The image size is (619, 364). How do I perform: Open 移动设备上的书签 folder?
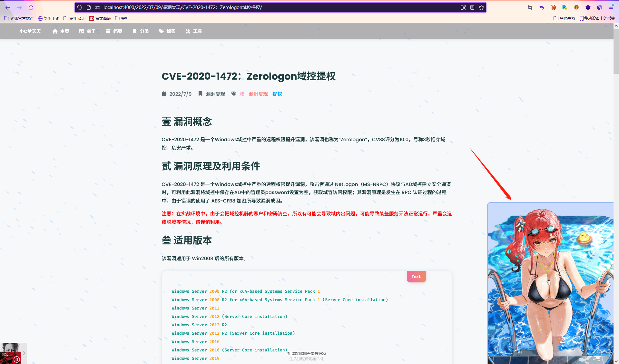point(597,18)
